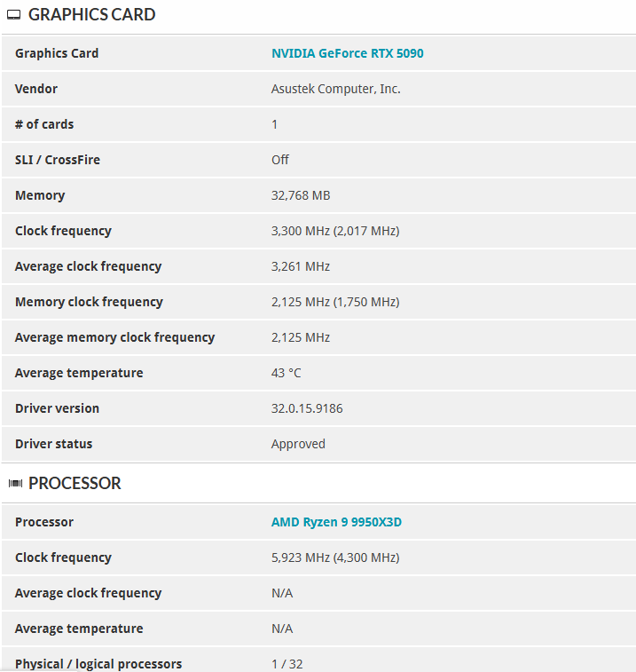Click the Average memory clock frequency label
The width and height of the screenshot is (636, 672).
pos(114,337)
